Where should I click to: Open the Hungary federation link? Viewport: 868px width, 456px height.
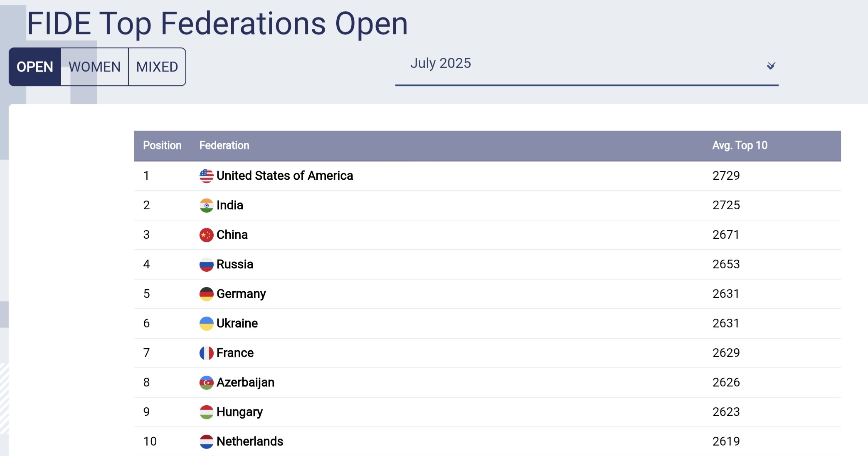pyautogui.click(x=239, y=412)
